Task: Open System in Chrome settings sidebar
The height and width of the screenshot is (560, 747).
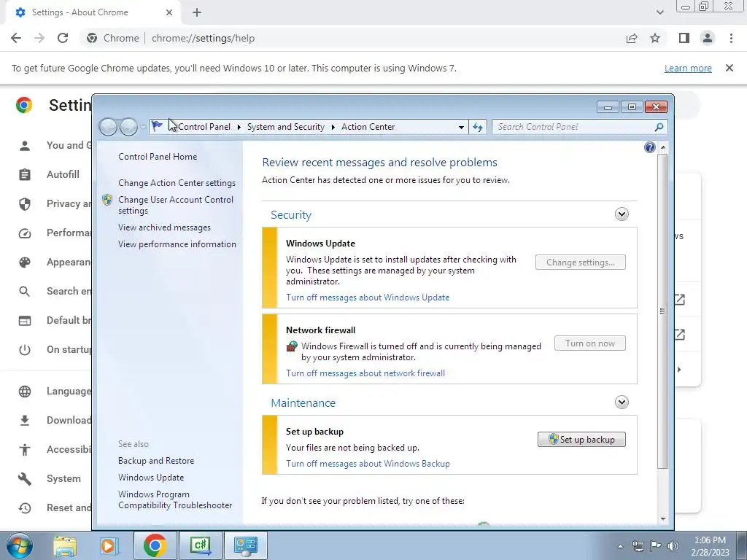Action: tap(63, 478)
